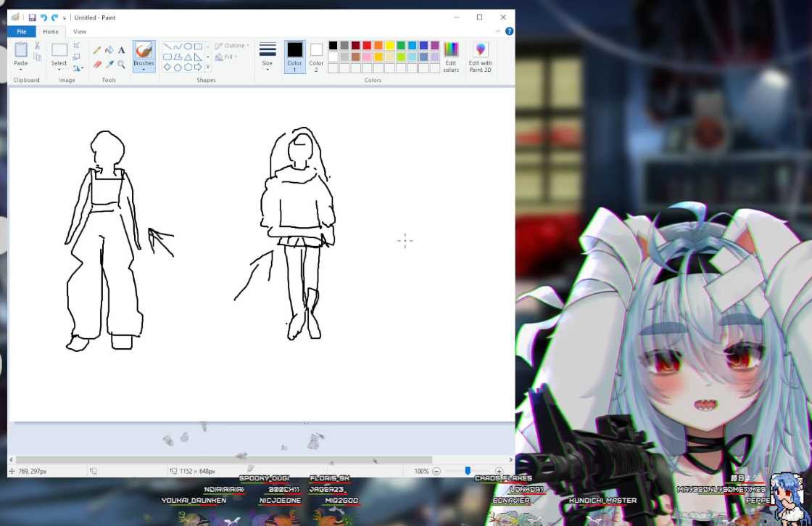This screenshot has height=526, width=812.
Task: Click the Paste clipboard icon
Action: (21, 50)
